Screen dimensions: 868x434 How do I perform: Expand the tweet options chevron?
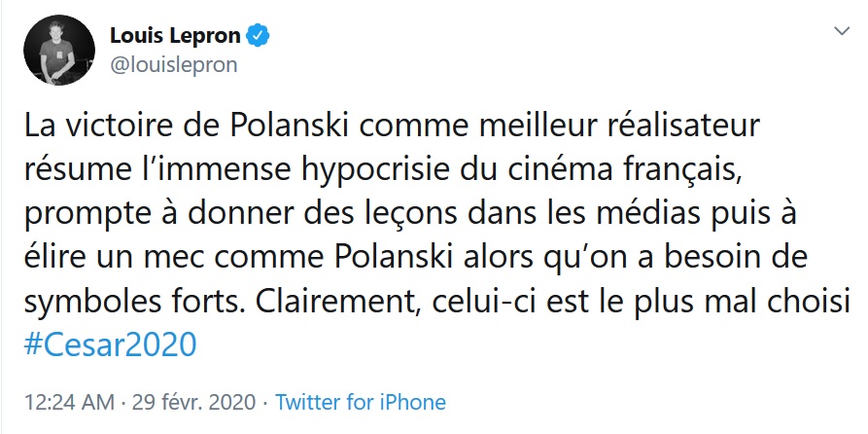[x=842, y=32]
